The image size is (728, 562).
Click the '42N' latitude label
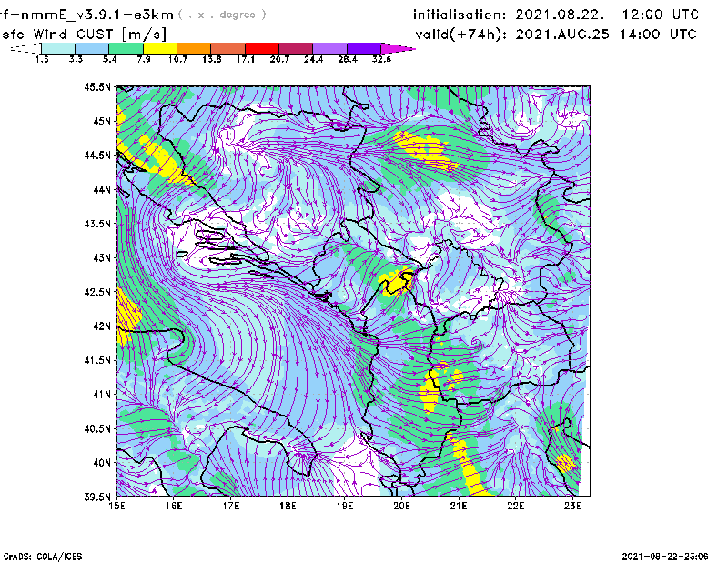102,326
